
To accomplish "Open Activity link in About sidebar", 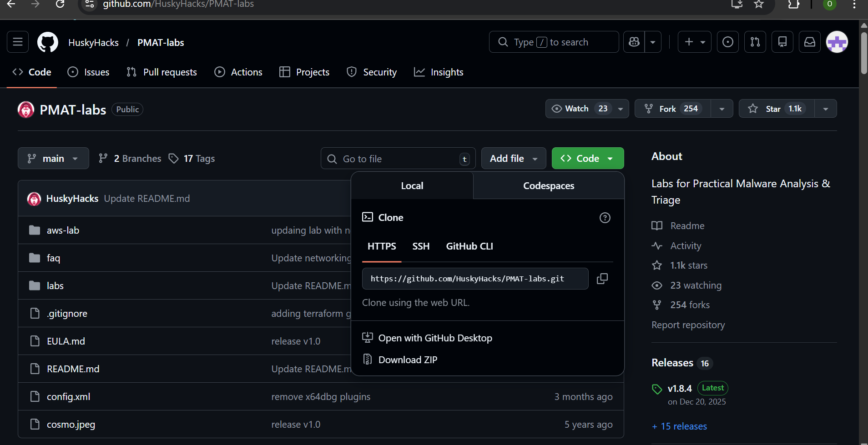I will pyautogui.click(x=686, y=246).
